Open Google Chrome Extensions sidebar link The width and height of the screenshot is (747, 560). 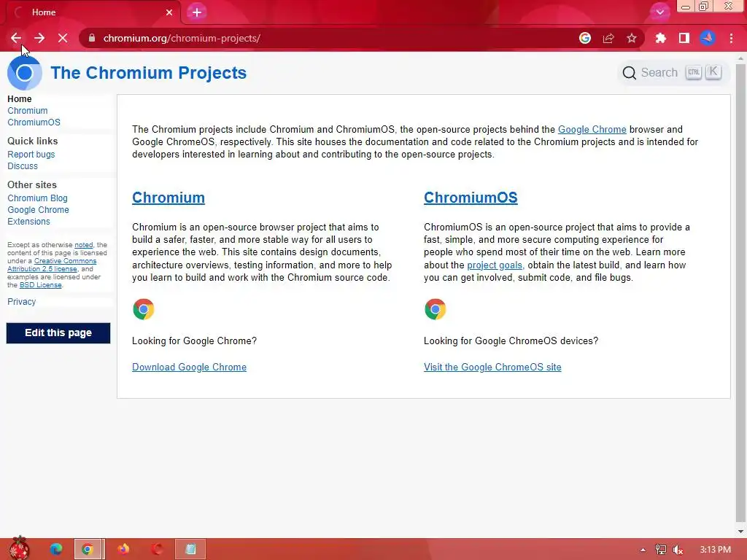coord(38,216)
